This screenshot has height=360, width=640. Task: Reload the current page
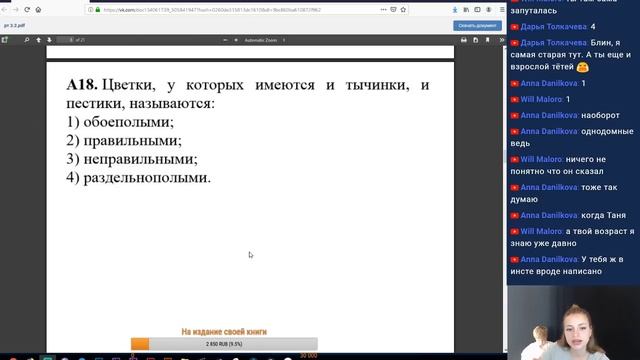[27, 9]
